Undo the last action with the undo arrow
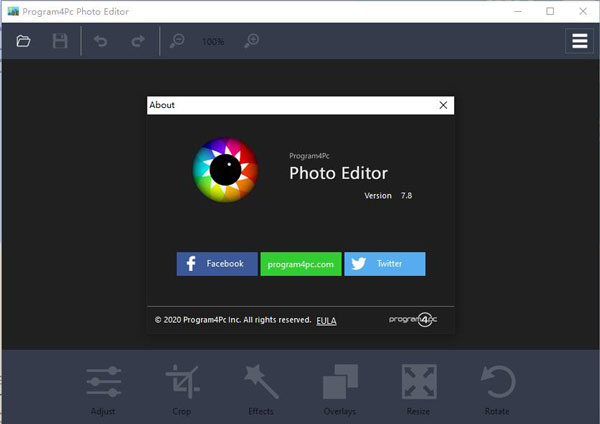This screenshot has width=600, height=424. point(101,41)
